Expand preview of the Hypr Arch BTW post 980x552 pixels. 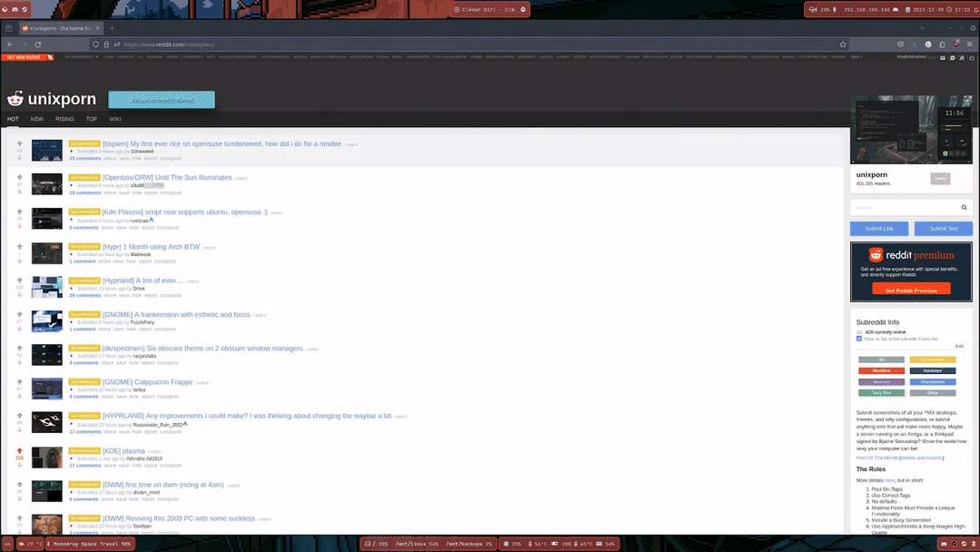pos(72,255)
